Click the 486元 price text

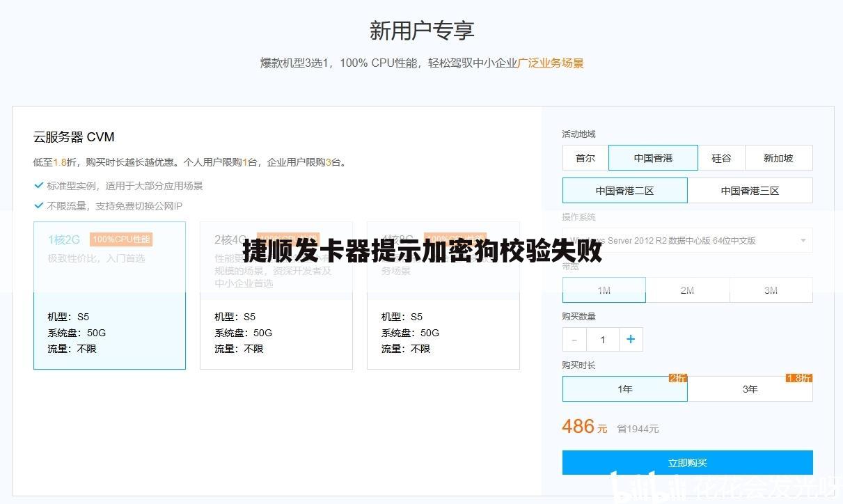(x=585, y=427)
